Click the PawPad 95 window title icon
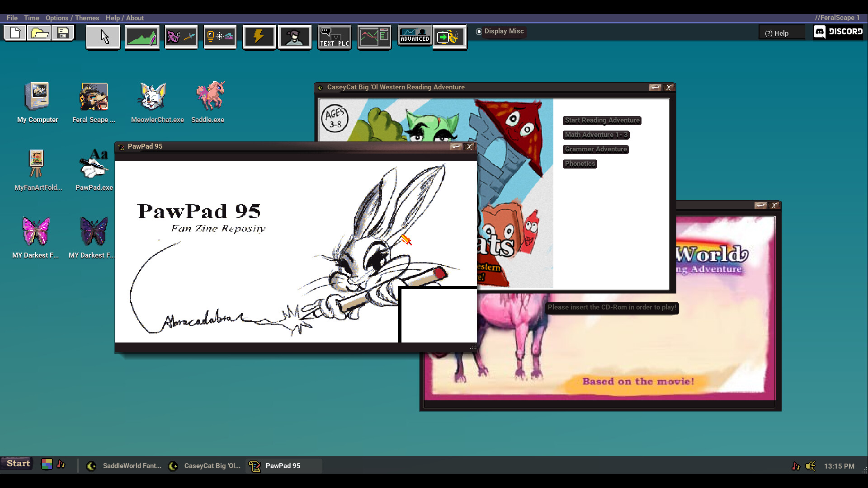 click(121, 147)
